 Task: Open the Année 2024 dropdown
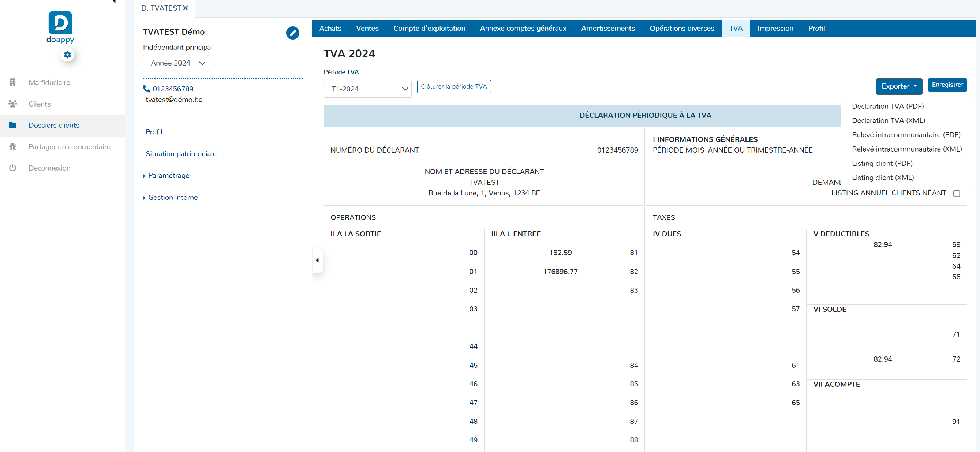(176, 63)
